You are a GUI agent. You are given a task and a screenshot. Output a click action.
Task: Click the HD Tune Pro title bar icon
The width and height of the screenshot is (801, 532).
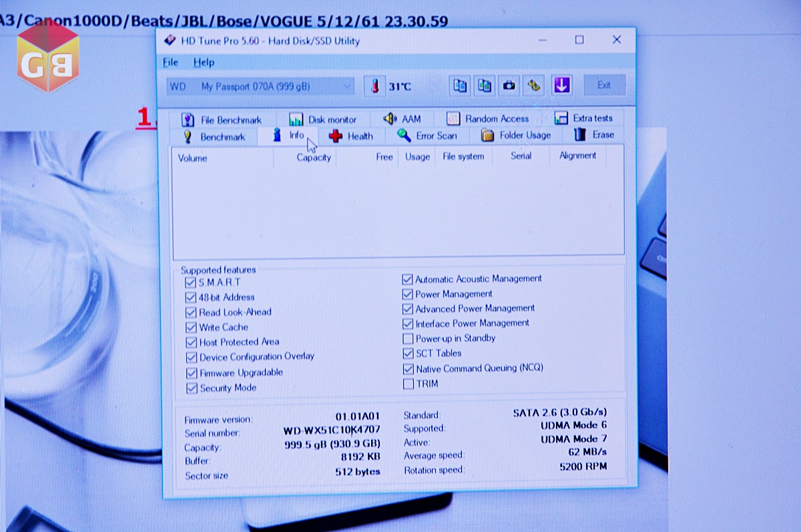pos(170,41)
